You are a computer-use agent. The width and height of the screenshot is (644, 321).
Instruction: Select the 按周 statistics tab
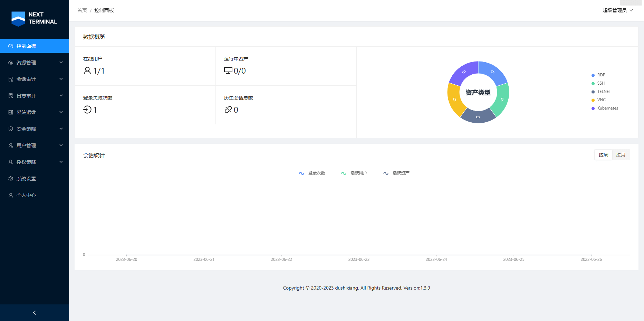(603, 155)
